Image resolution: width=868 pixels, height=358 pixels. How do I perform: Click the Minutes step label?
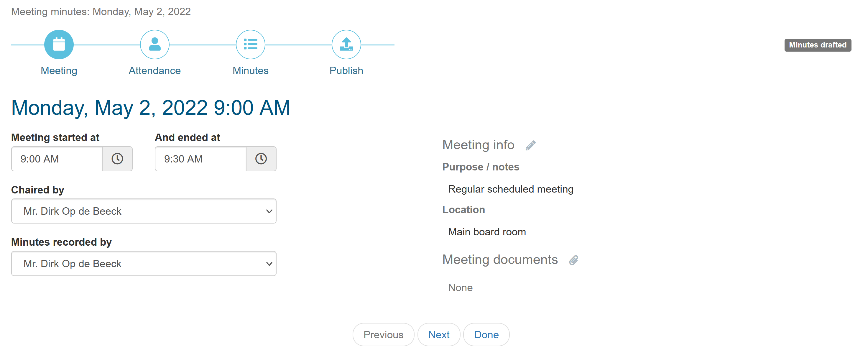pyautogui.click(x=250, y=70)
